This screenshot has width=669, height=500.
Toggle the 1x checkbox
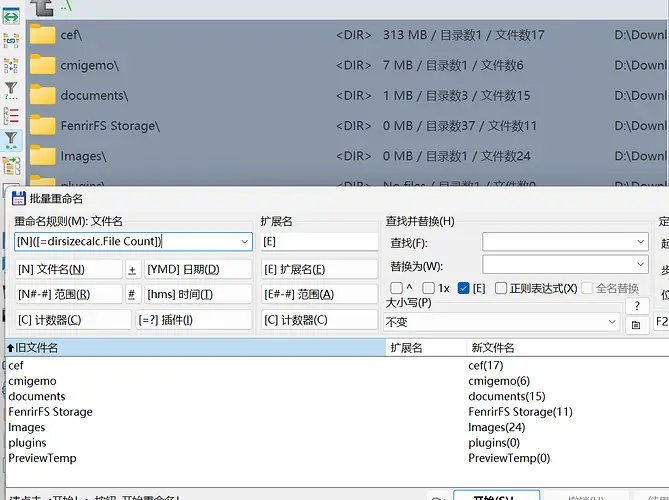(429, 288)
